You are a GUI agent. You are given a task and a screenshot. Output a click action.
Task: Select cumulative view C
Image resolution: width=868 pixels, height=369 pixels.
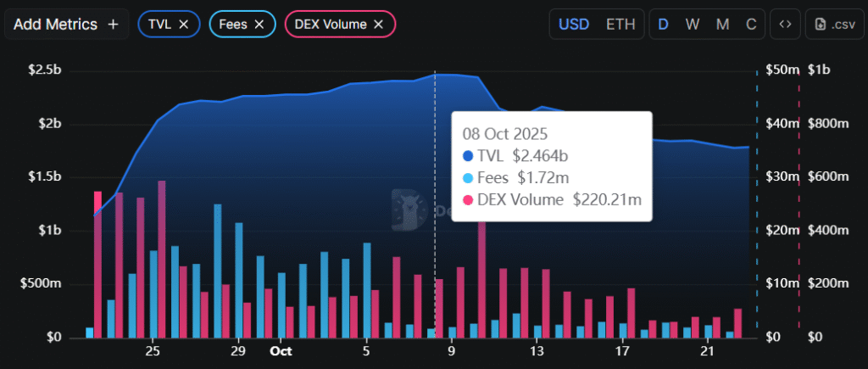[x=750, y=25]
